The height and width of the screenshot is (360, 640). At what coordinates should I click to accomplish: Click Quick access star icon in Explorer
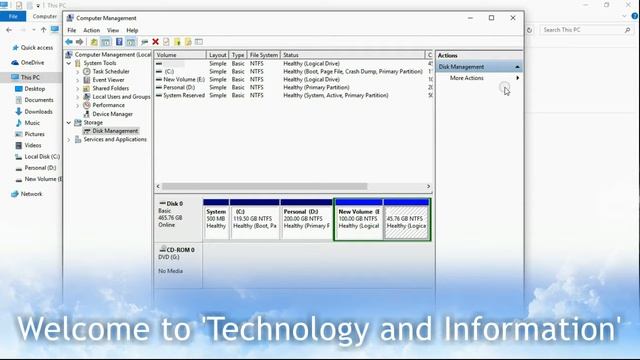click(x=16, y=48)
